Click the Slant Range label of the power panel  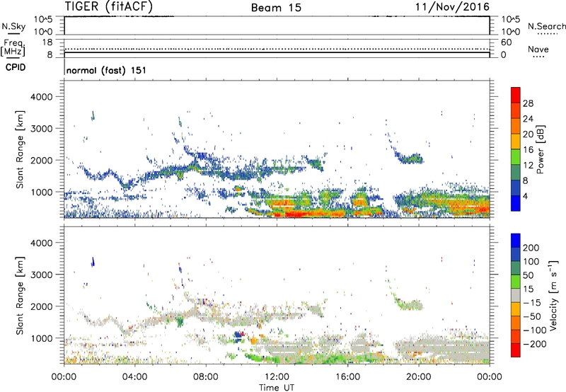tap(20, 149)
